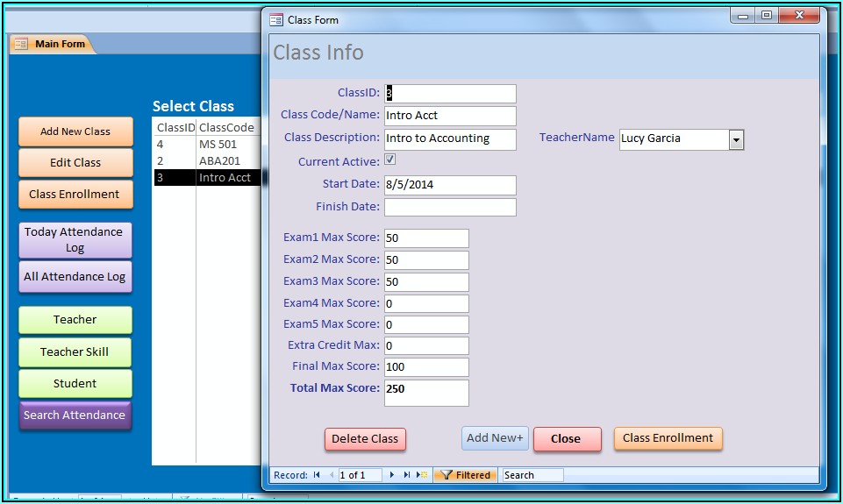Click the Class Form title bar icon
This screenshot has width=843, height=504.
276,19
